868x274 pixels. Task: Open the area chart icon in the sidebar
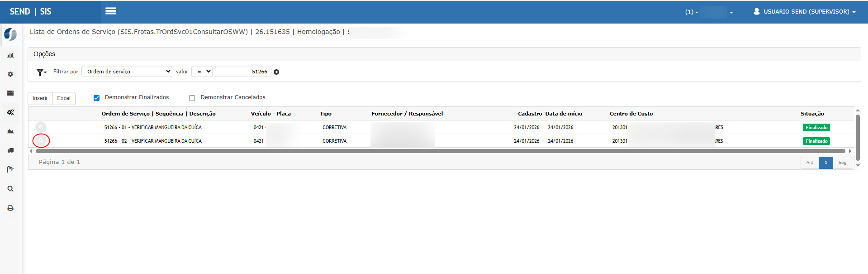tap(10, 131)
